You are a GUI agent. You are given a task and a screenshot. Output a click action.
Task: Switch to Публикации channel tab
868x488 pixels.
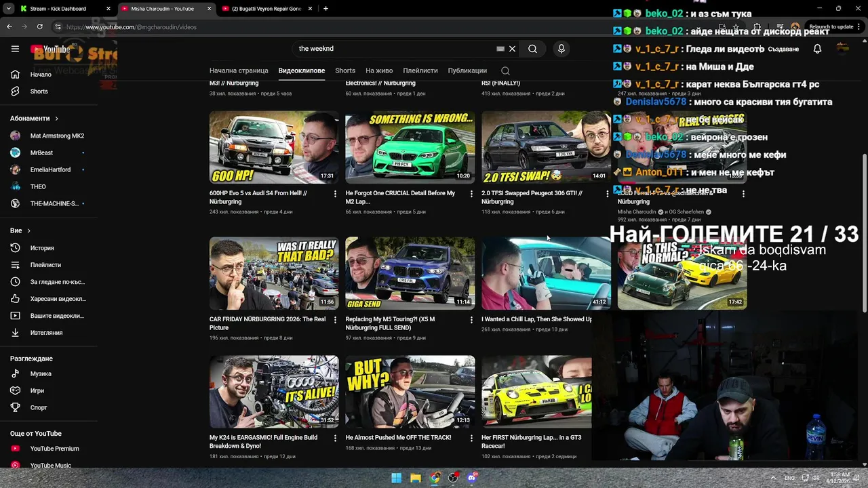tap(467, 70)
